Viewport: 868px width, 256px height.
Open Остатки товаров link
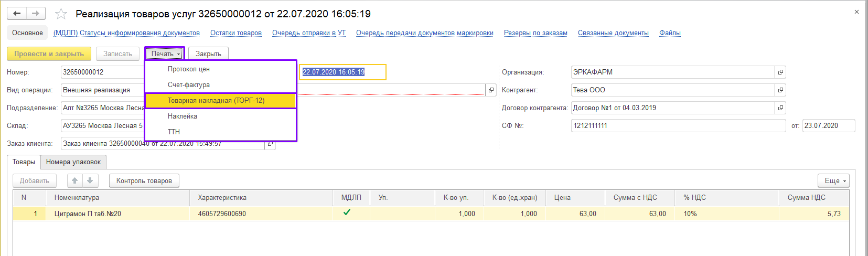click(x=236, y=33)
